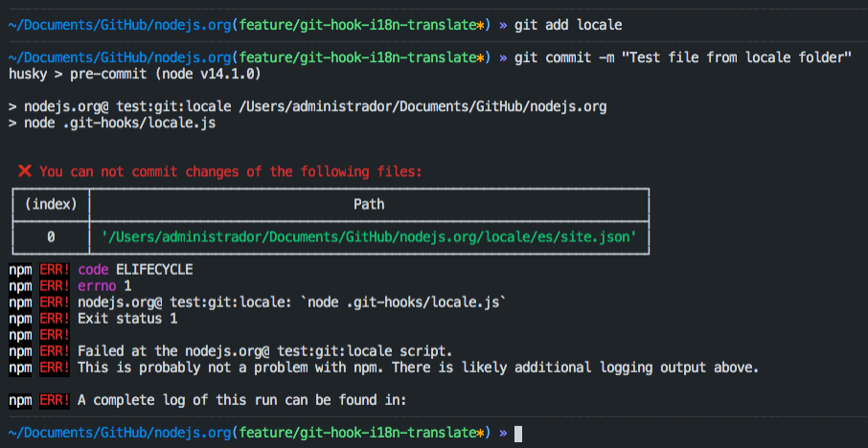868x448 pixels.
Task: Click the directory path in the first prompt
Action: coord(120,26)
